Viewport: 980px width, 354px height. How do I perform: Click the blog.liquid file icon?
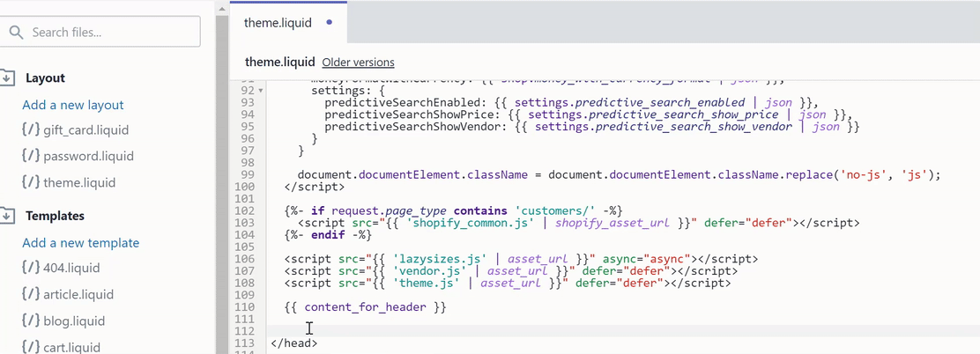pyautogui.click(x=31, y=321)
